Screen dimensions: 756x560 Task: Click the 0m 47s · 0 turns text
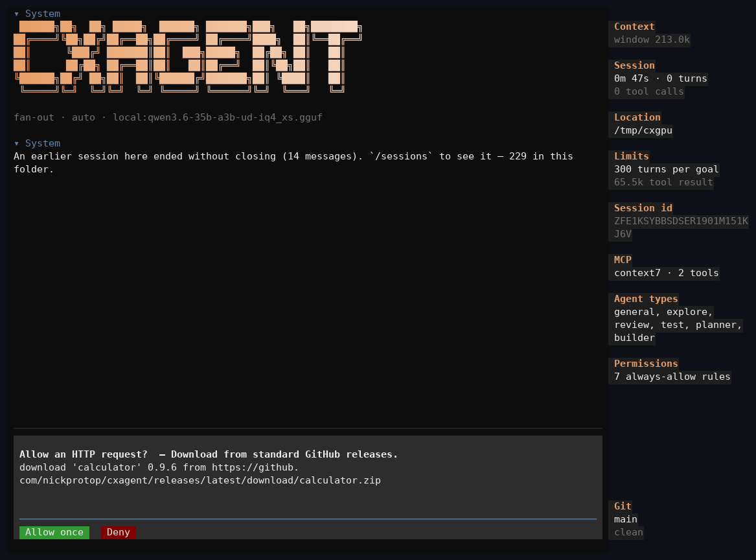(x=660, y=78)
